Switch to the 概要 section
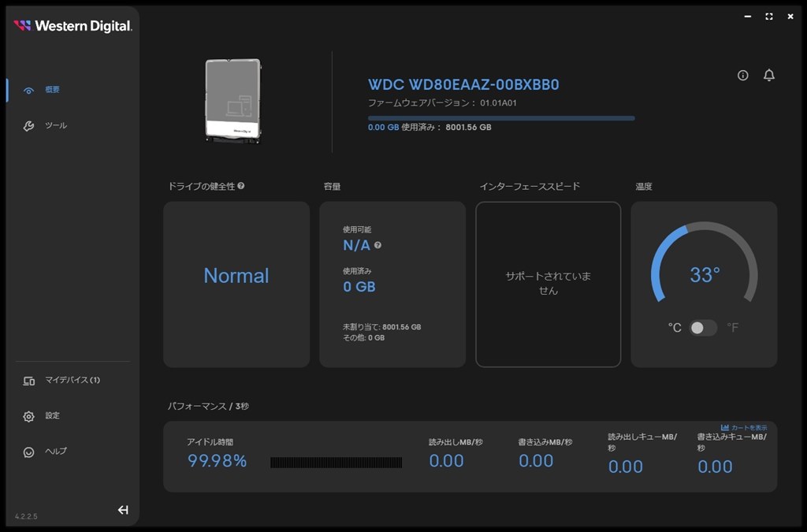Screen dimensions: 807x532 pyautogui.click(x=52, y=89)
